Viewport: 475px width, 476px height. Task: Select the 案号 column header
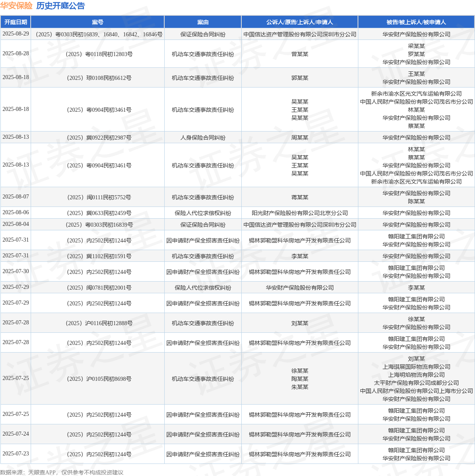click(x=98, y=22)
